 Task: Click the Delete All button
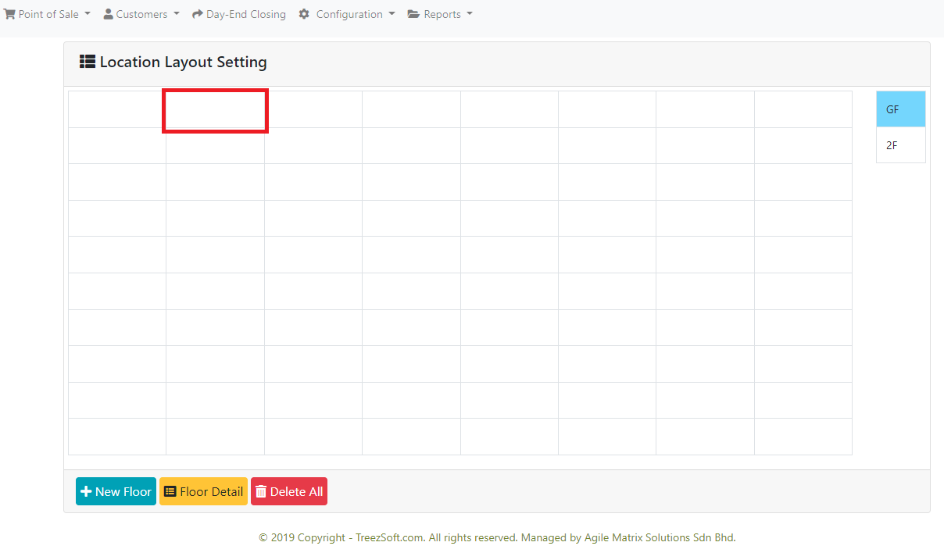point(289,492)
